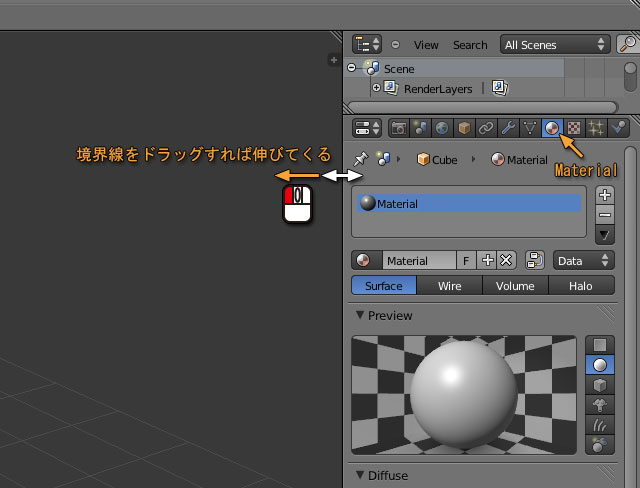The width and height of the screenshot is (640, 488).
Task: Open the Modifiers wrench tab
Action: coord(508,128)
